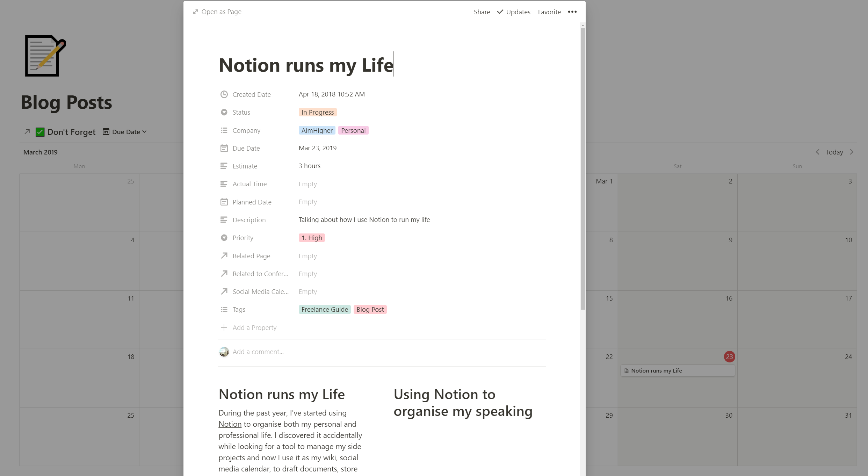Click the green Don't Forget checkbox icon
This screenshot has height=476, width=868.
pyautogui.click(x=40, y=132)
